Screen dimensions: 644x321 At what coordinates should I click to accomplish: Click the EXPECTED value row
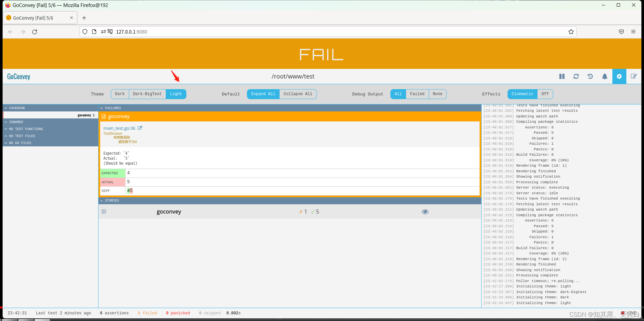pyautogui.click(x=290, y=173)
